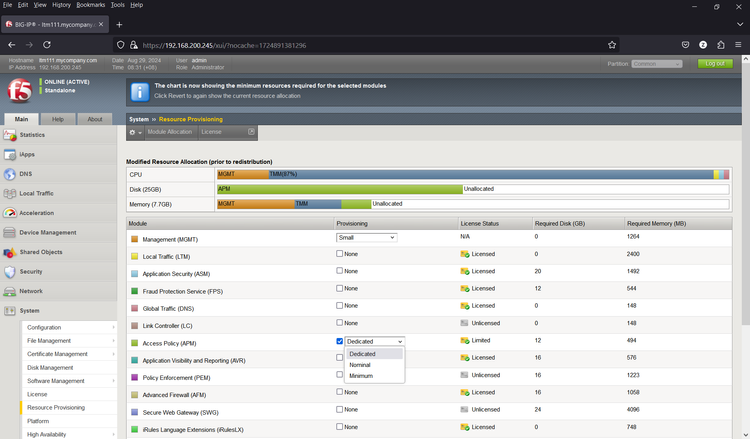Image resolution: width=750 pixels, height=439 pixels.
Task: Enable the Local Traffic (LTM) checkbox
Action: (340, 255)
